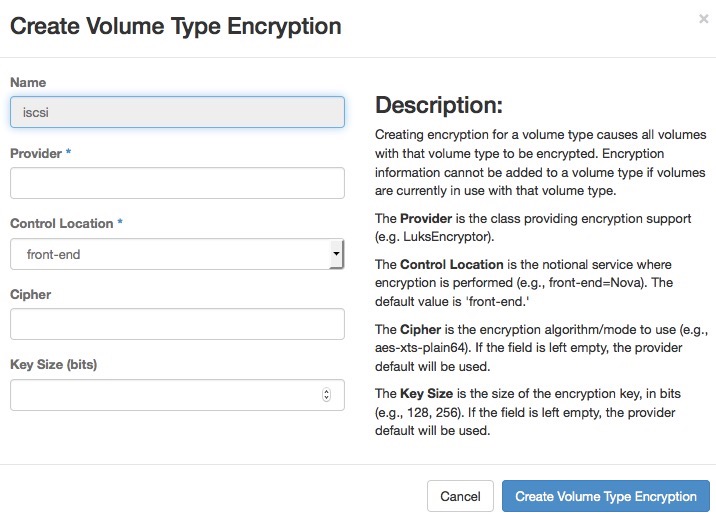The height and width of the screenshot is (519, 716).
Task: Click the Description heading
Action: [x=438, y=105]
